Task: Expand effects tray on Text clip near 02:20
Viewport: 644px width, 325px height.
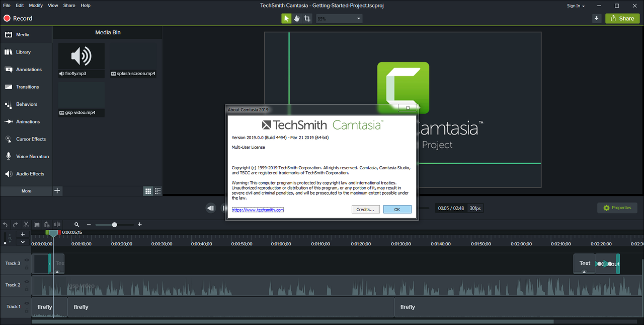Action: pyautogui.click(x=584, y=272)
